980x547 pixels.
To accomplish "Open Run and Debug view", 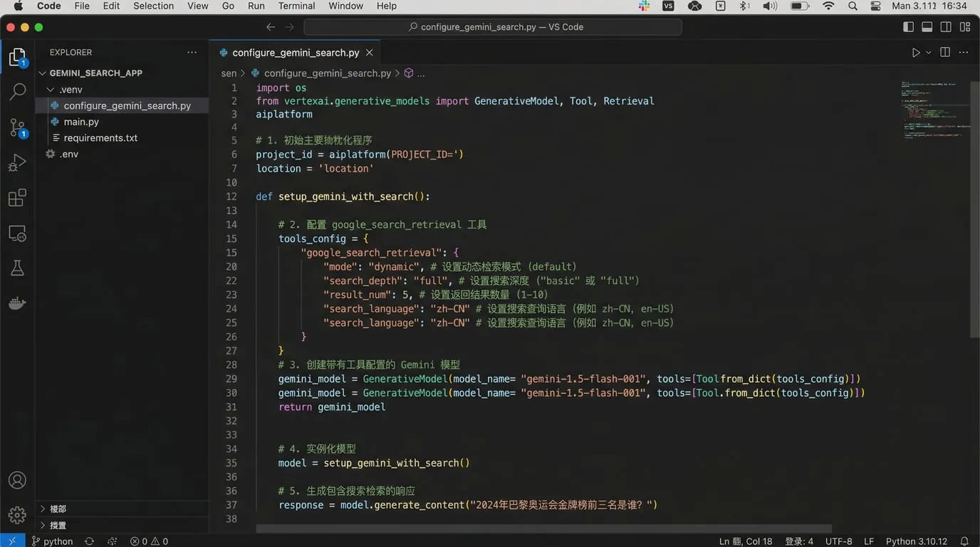I will click(x=18, y=163).
